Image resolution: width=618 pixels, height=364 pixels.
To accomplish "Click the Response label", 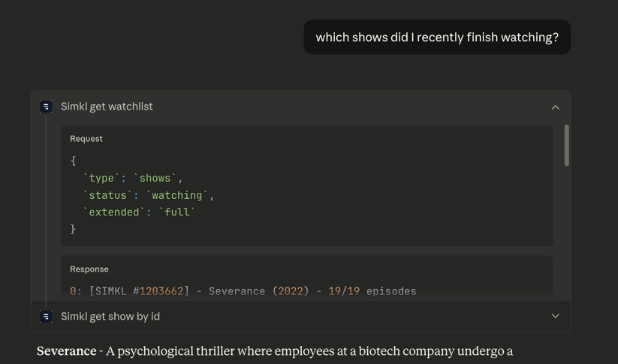I will (x=89, y=269).
